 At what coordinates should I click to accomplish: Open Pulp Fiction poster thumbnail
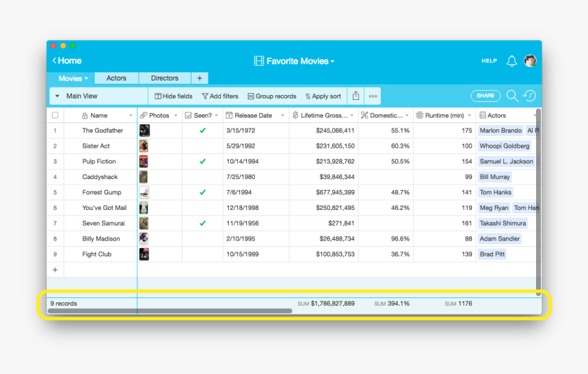pos(144,161)
